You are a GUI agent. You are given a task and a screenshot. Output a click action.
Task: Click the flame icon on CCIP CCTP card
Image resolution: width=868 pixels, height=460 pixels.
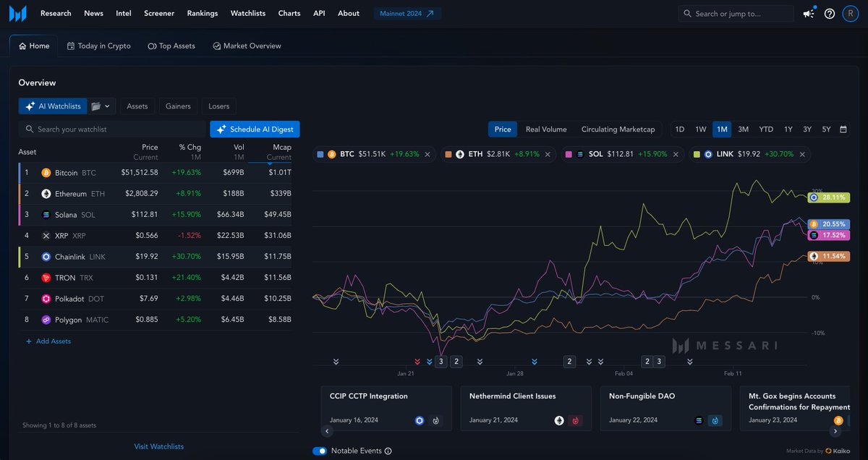pos(436,420)
